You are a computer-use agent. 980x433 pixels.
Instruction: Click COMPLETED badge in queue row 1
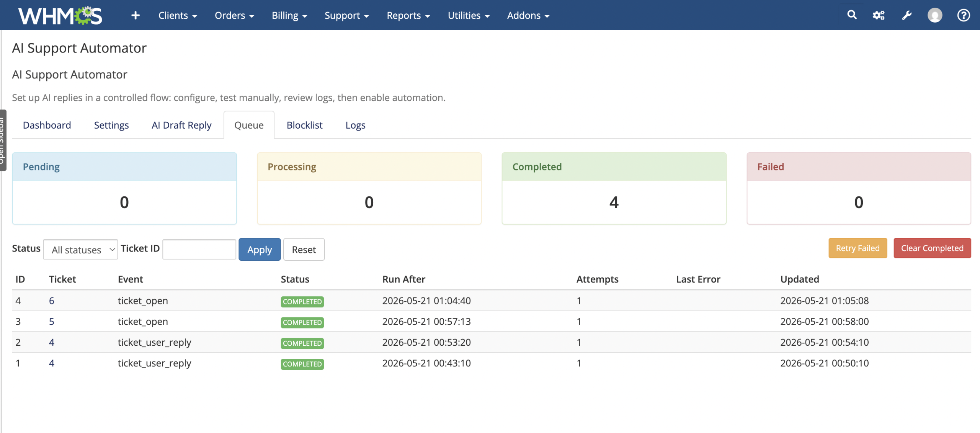click(x=302, y=364)
